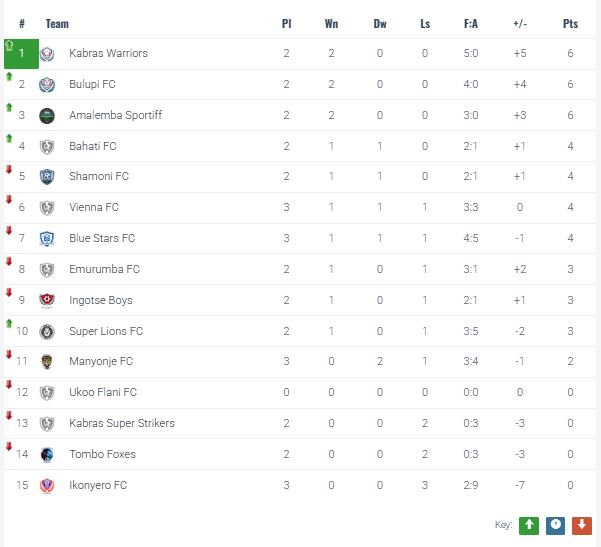Click the Ingotse Boys red crest
Viewport: 601px width, 547px height.
pos(47,301)
